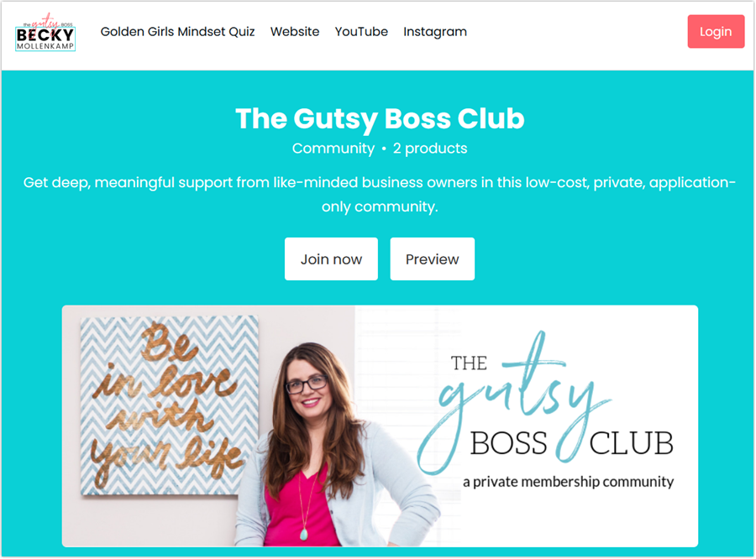The image size is (756, 559).
Task: Click the Community label under the title
Action: pyautogui.click(x=333, y=149)
